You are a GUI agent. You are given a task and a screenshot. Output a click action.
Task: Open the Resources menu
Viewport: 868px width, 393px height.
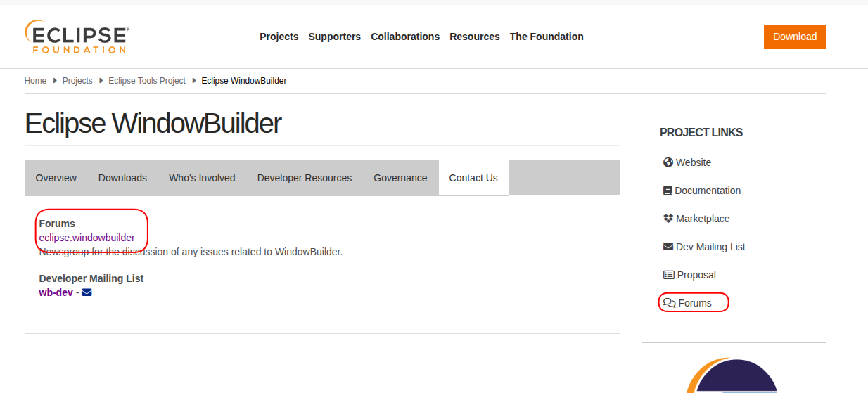point(475,37)
